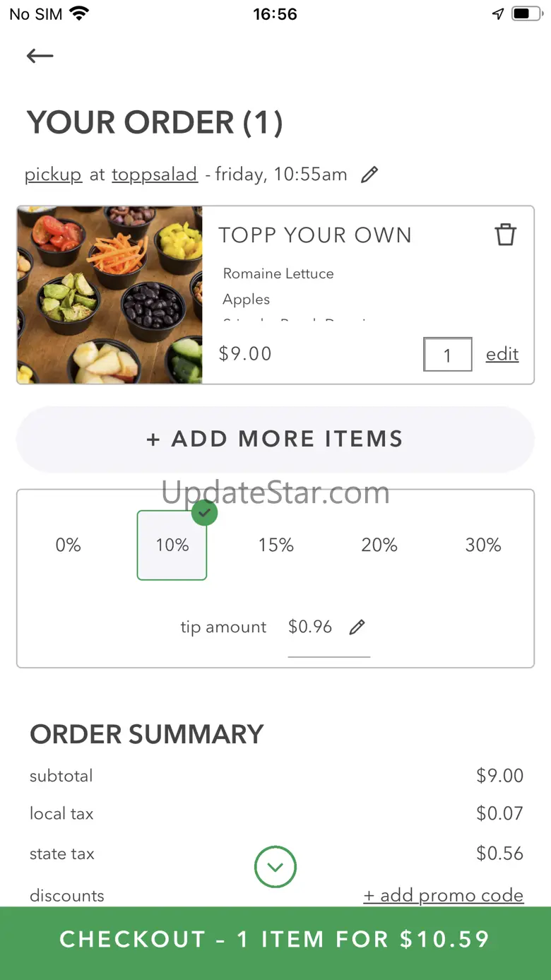Screen dimensions: 551x980
Task: Tap the selected 10% tip box
Action: [172, 545]
